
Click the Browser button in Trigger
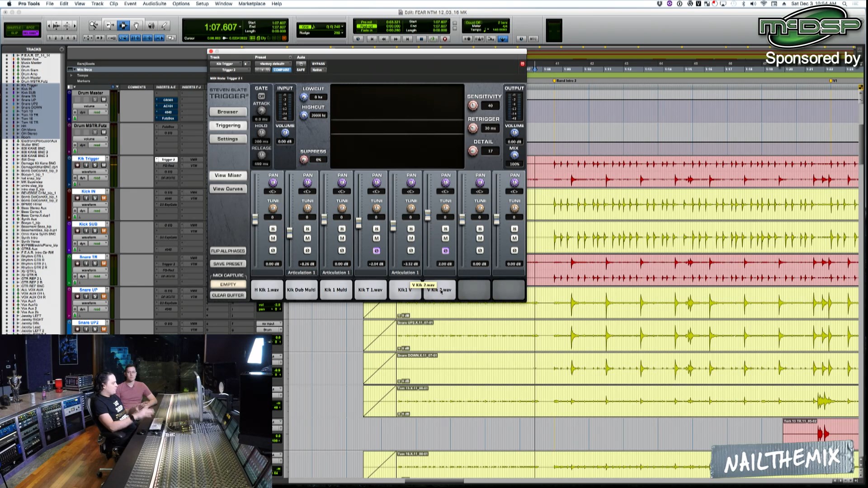click(227, 112)
